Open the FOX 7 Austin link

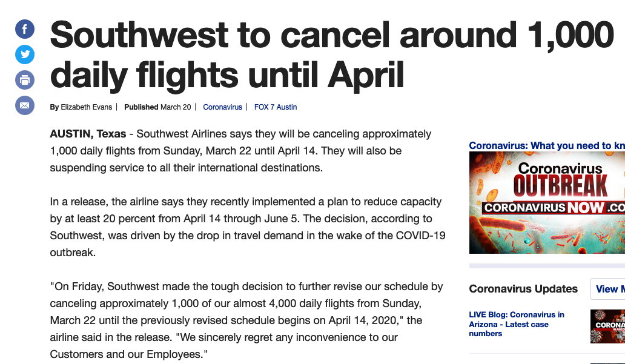(276, 107)
